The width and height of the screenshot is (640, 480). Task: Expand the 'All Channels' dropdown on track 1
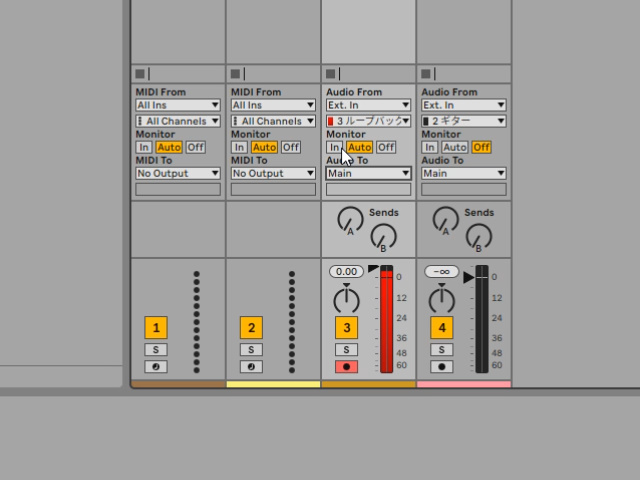(177, 121)
